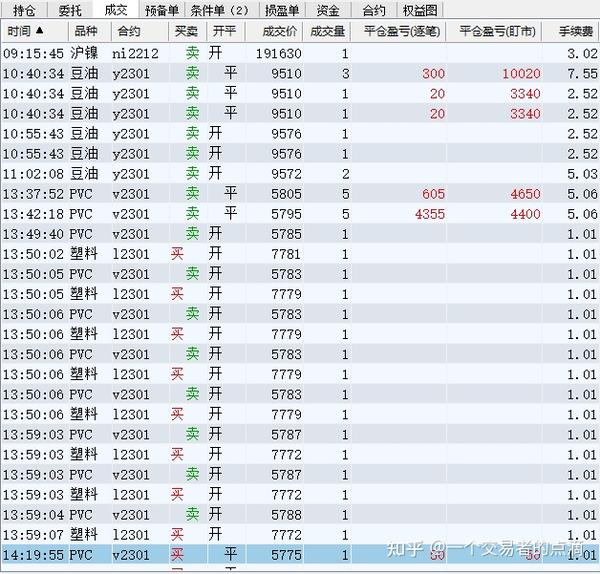The width and height of the screenshot is (600, 574).
Task: Click price 5785
Action: (286, 234)
